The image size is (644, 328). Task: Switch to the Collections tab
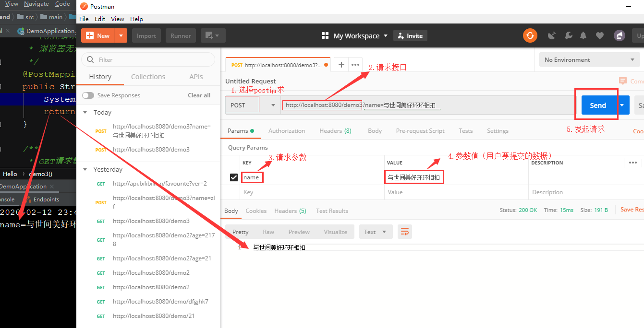[148, 77]
